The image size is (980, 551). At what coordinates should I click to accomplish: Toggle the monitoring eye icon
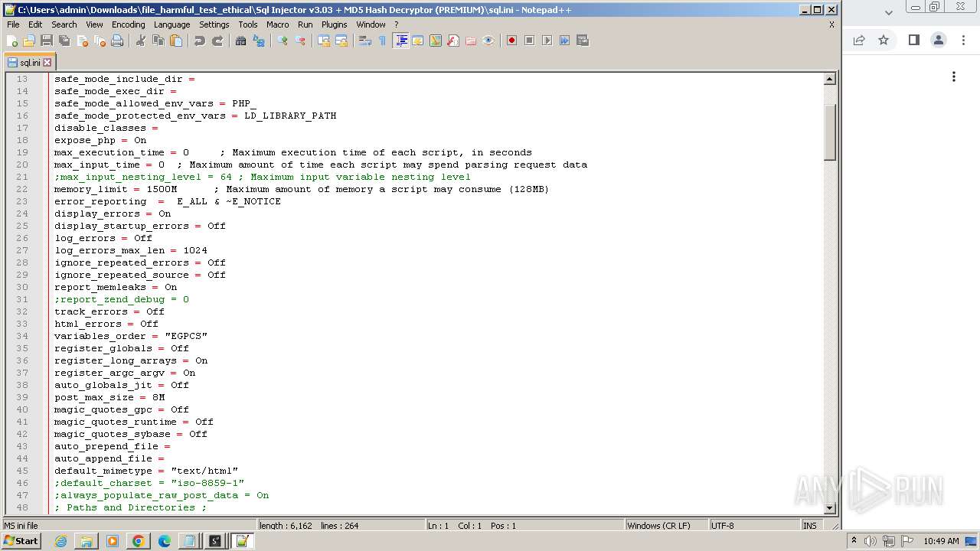(488, 41)
